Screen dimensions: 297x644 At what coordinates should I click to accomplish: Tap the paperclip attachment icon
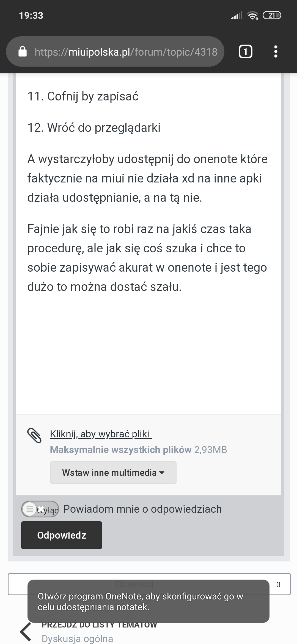[34, 435]
